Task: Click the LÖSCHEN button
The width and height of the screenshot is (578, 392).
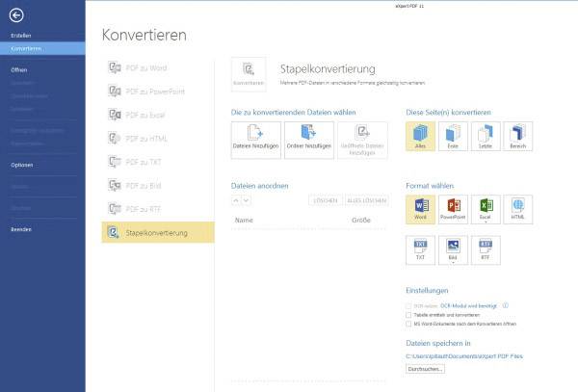Action: click(x=326, y=200)
